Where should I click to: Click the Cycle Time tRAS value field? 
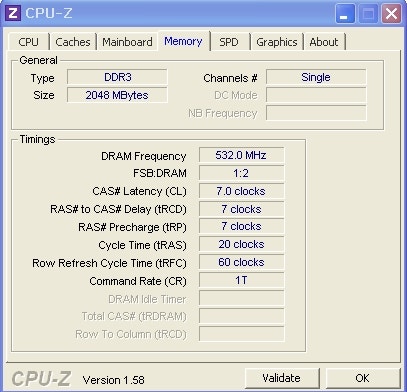click(242, 244)
